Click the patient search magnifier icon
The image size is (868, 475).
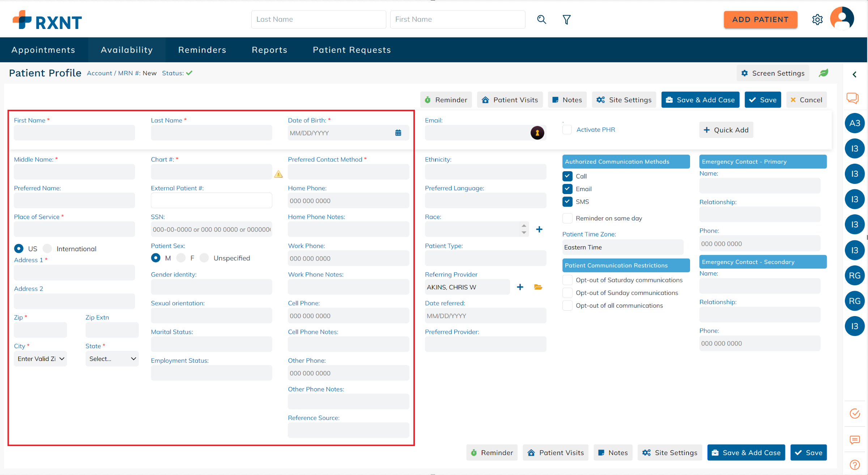tap(541, 19)
